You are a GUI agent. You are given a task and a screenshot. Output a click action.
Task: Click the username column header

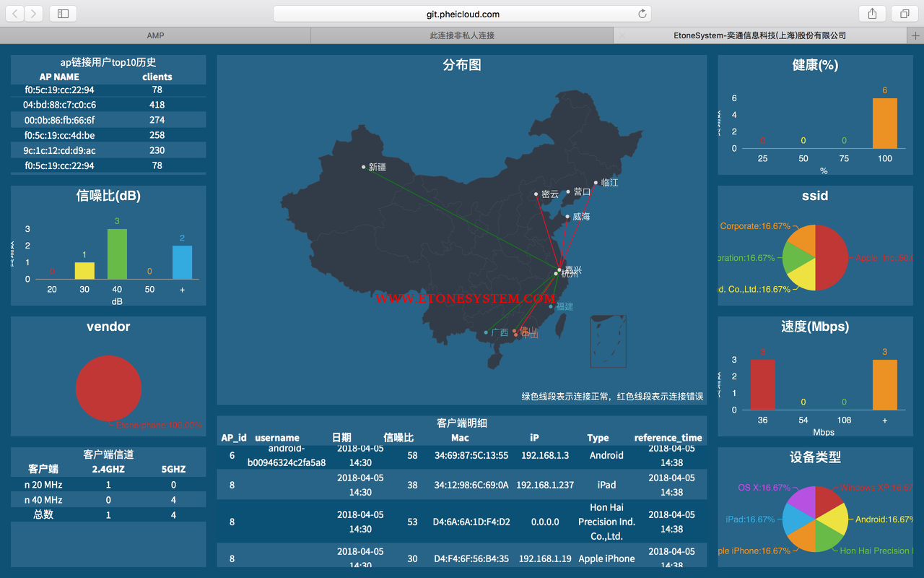(277, 438)
